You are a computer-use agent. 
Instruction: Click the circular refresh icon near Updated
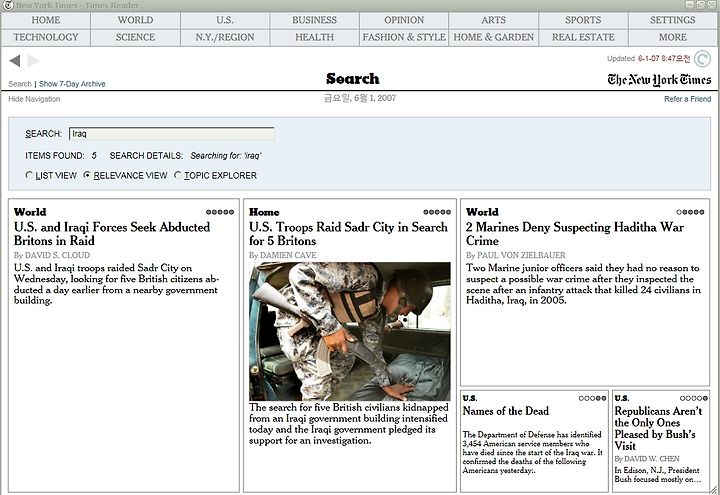click(x=702, y=59)
